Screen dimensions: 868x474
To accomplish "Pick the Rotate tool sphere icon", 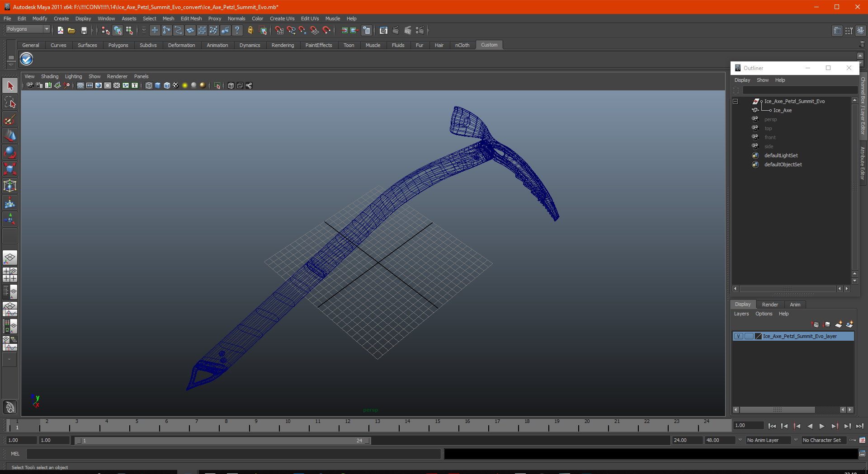I will click(10, 153).
